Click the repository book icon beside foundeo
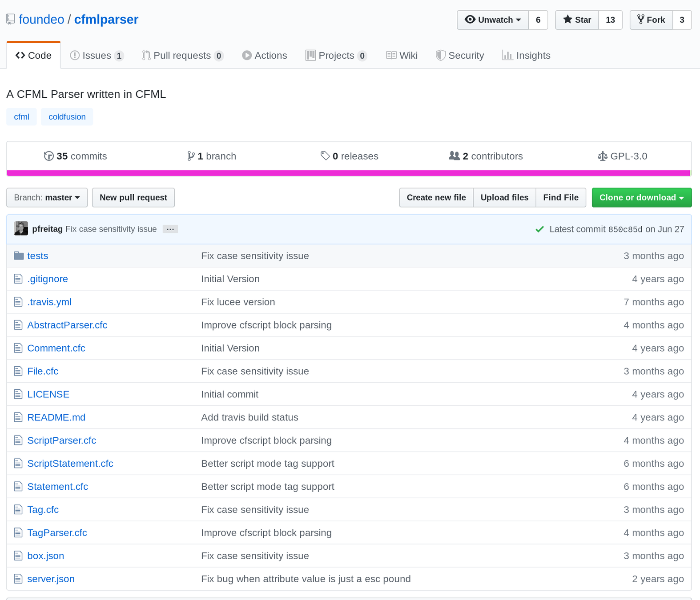 tap(11, 20)
